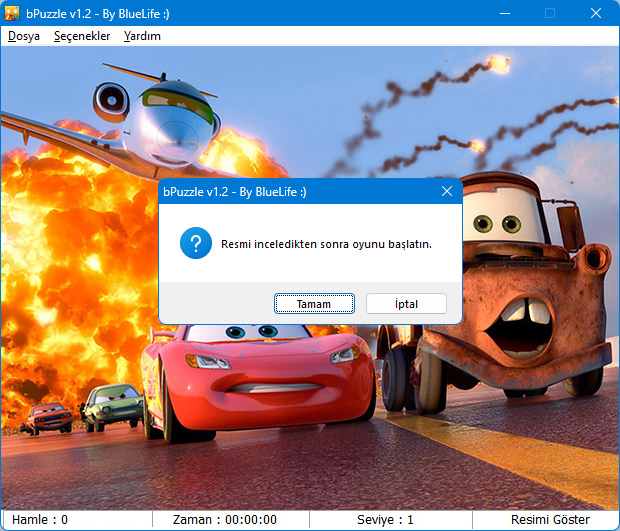Click the Zaman : 00:00:00 timer text
Screen dimensions: 620x531
(225, 520)
